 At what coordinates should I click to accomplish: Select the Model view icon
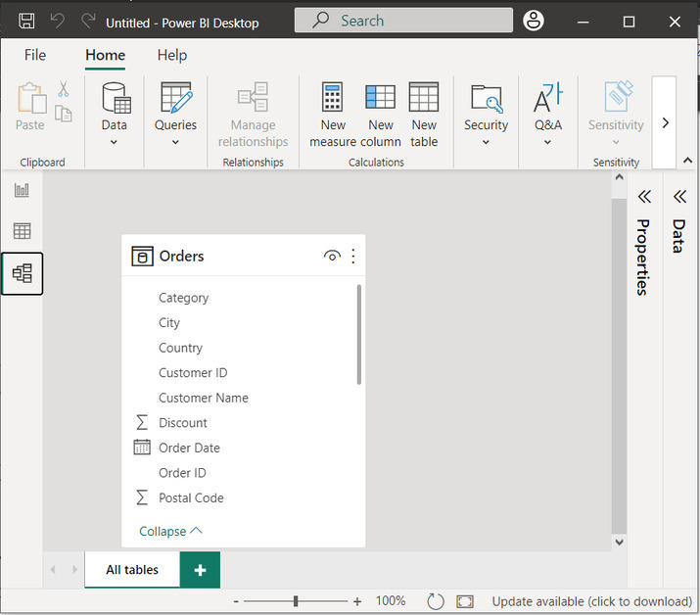tap(22, 273)
